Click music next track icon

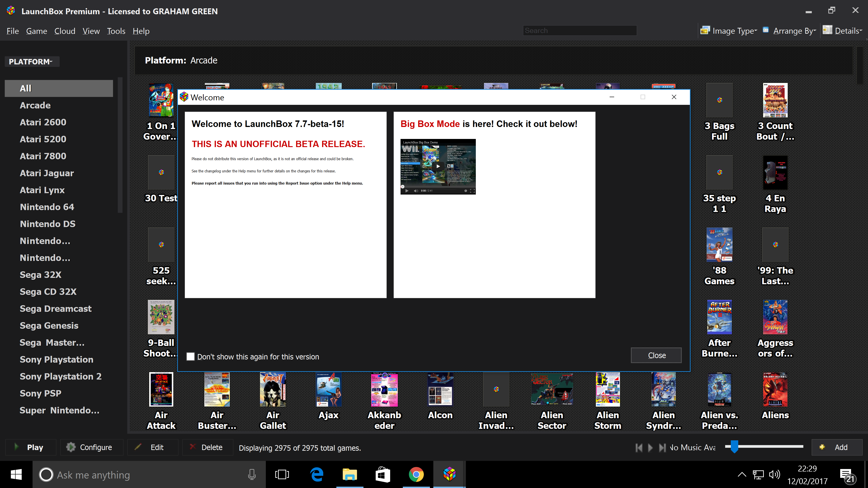point(662,448)
